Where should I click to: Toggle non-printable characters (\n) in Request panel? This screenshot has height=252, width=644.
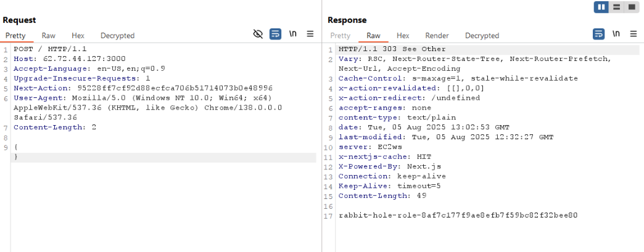[x=293, y=34]
